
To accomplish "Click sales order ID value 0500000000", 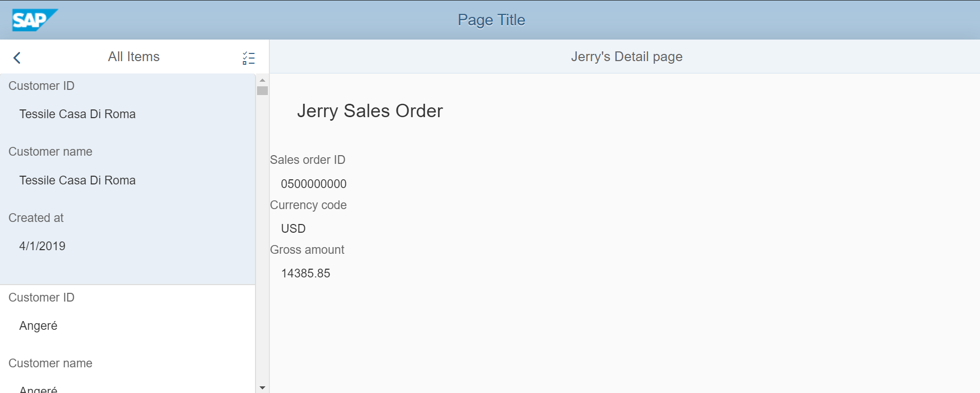I will (x=313, y=184).
